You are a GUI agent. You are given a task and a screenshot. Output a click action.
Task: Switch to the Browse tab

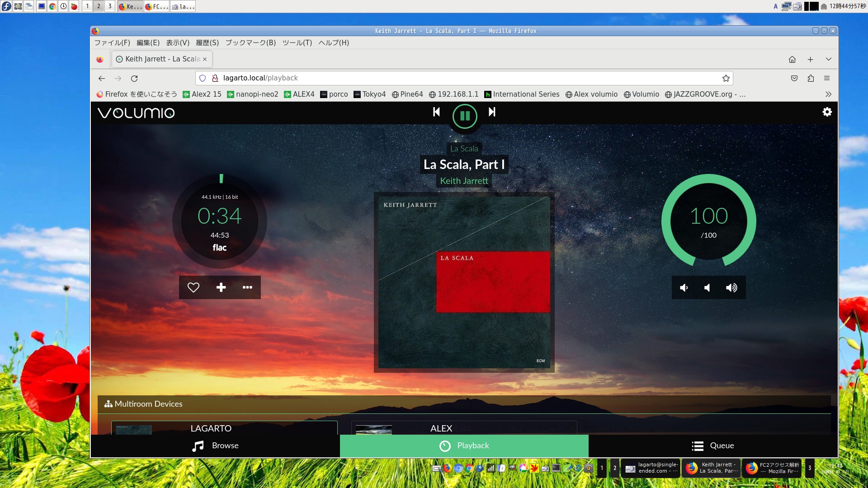coord(215,446)
